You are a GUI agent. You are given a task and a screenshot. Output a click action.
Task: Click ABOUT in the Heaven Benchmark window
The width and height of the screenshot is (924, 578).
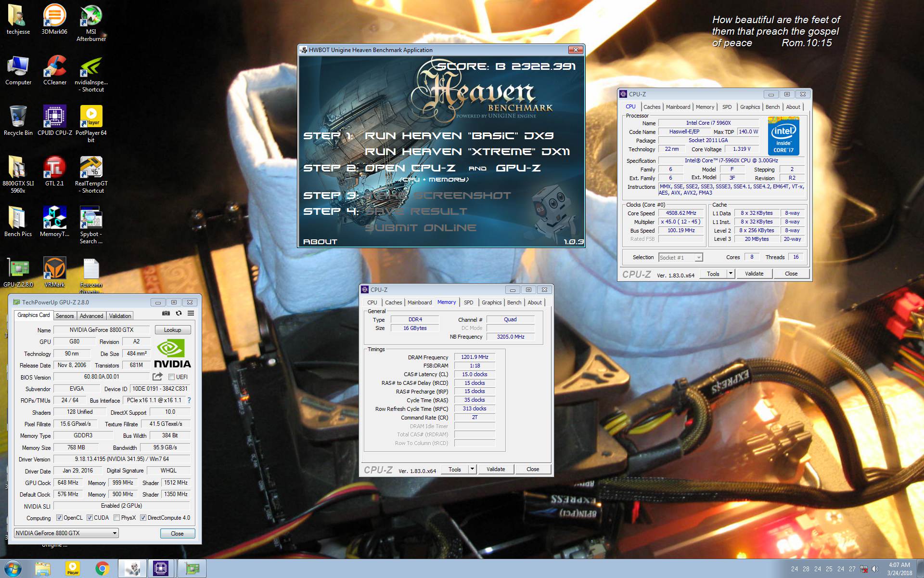320,241
